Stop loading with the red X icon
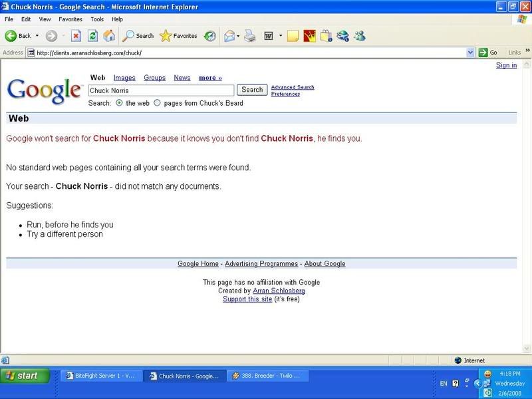The height and width of the screenshot is (399, 532). pos(76,36)
